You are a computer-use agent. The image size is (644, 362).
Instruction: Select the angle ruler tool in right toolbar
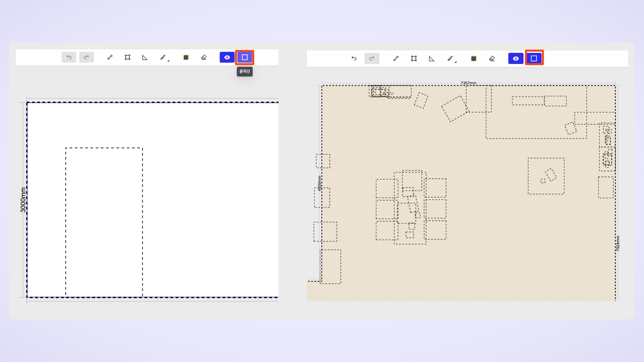tap(432, 59)
